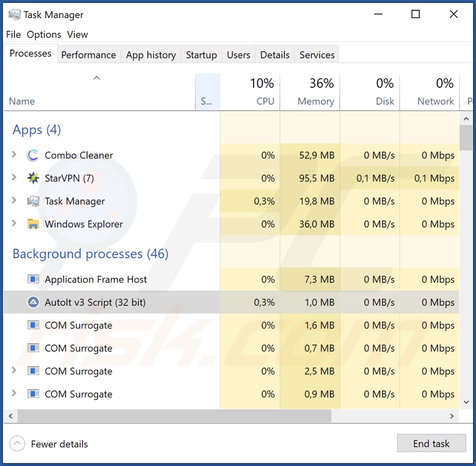
Task: Click the Task Manager title bar icon
Action: tap(14, 14)
